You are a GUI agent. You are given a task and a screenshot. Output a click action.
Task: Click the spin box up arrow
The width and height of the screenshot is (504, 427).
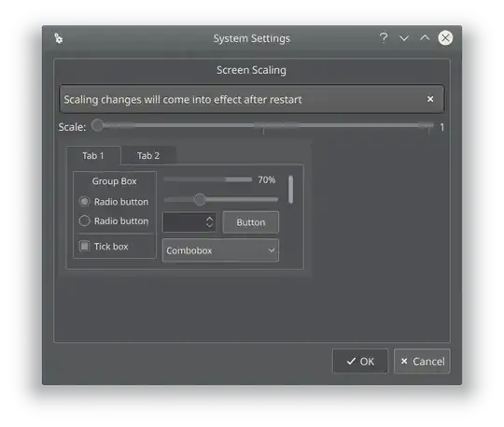coord(210,219)
